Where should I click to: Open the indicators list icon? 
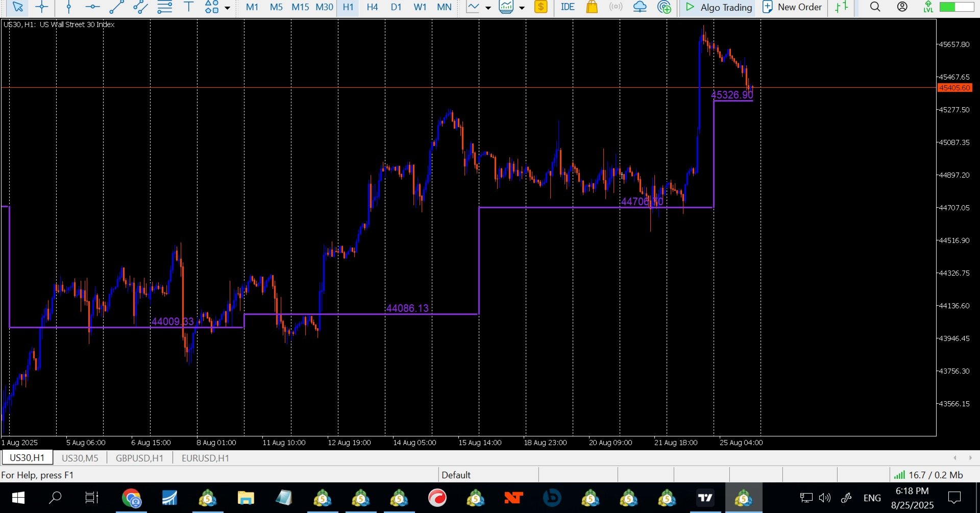[x=506, y=7]
